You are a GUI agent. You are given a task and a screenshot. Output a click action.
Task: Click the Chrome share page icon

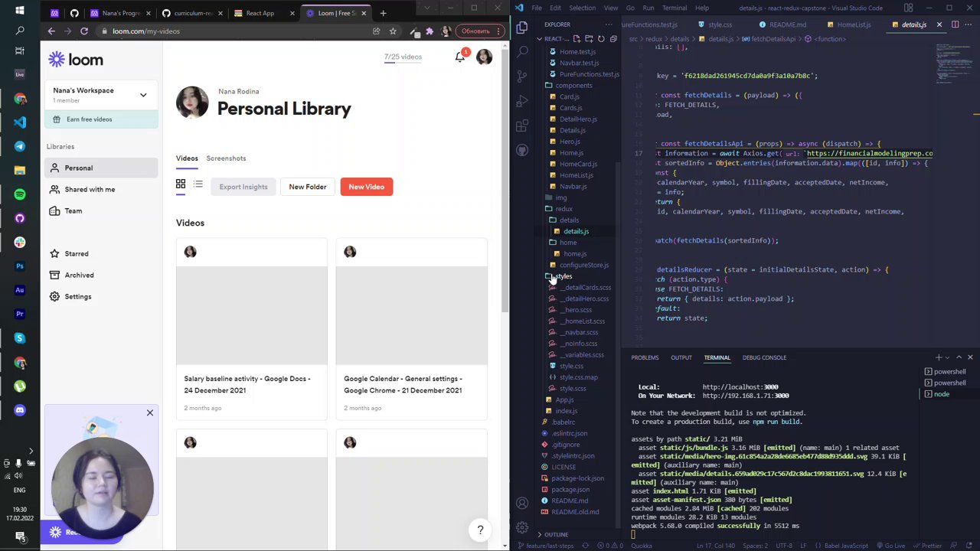[x=376, y=31]
